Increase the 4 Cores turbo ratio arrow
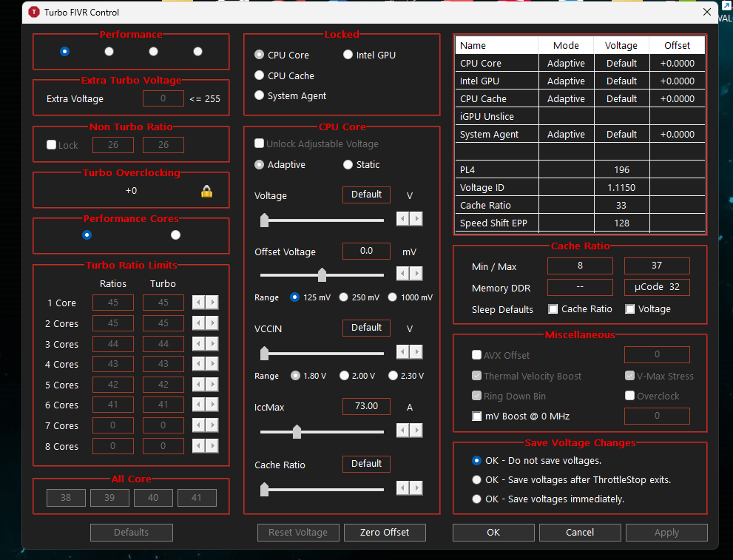This screenshot has height=560, width=733. tap(212, 364)
